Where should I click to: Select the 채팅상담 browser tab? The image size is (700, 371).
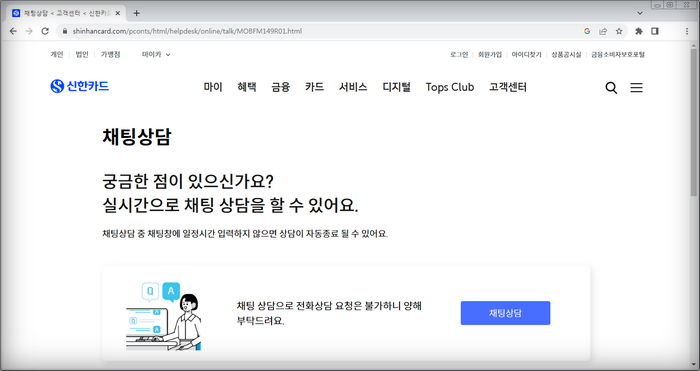point(67,13)
